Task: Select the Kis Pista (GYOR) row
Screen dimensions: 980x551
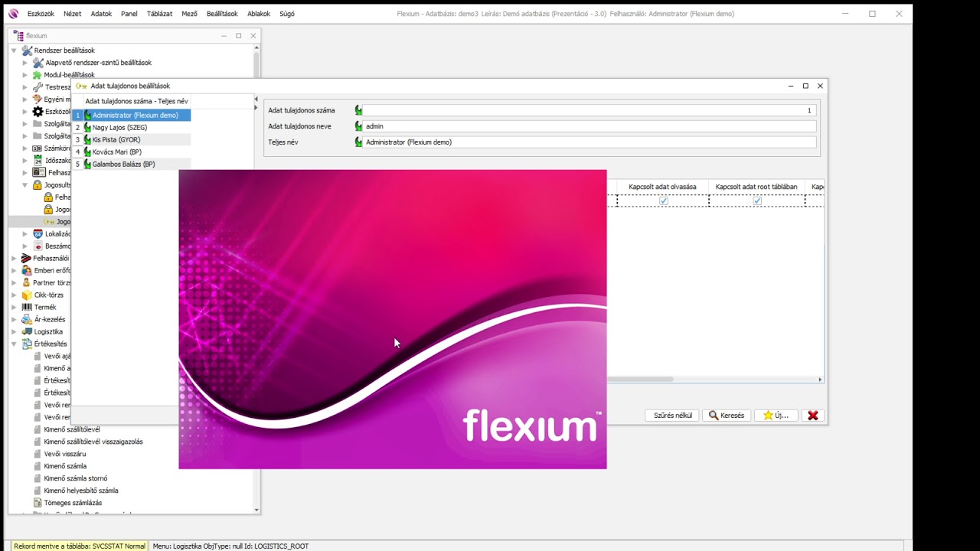Action: point(131,140)
